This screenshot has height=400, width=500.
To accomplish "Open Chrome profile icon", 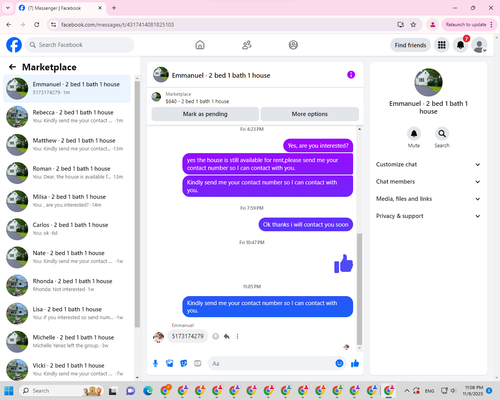I will tap(433, 25).
